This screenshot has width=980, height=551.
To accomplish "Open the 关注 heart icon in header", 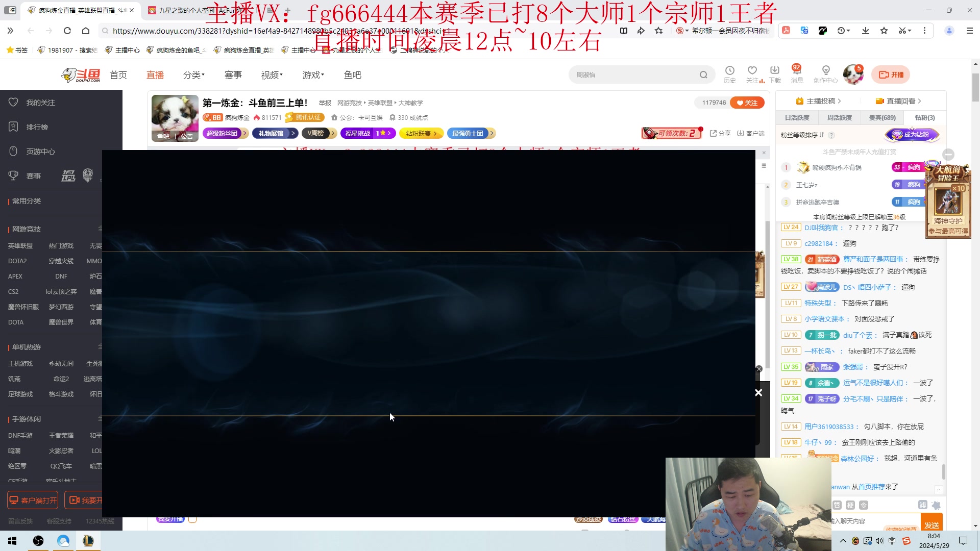I will pos(752,74).
